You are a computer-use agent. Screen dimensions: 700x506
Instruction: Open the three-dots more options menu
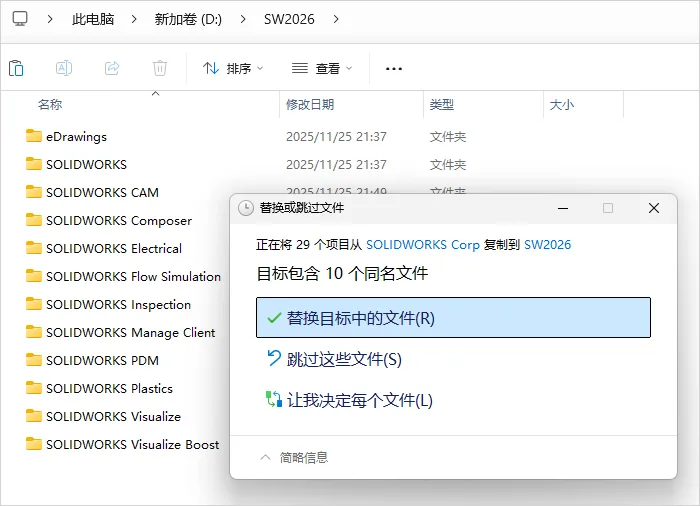[x=394, y=69]
